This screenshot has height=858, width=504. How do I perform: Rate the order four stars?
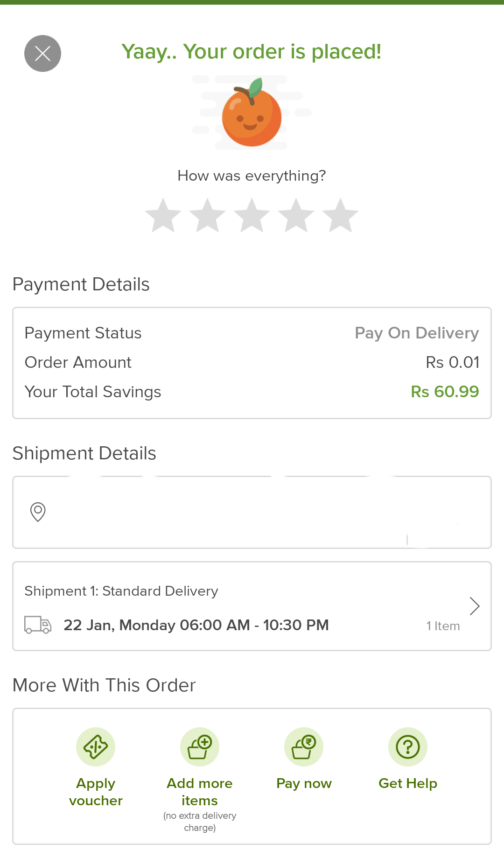[x=296, y=216]
